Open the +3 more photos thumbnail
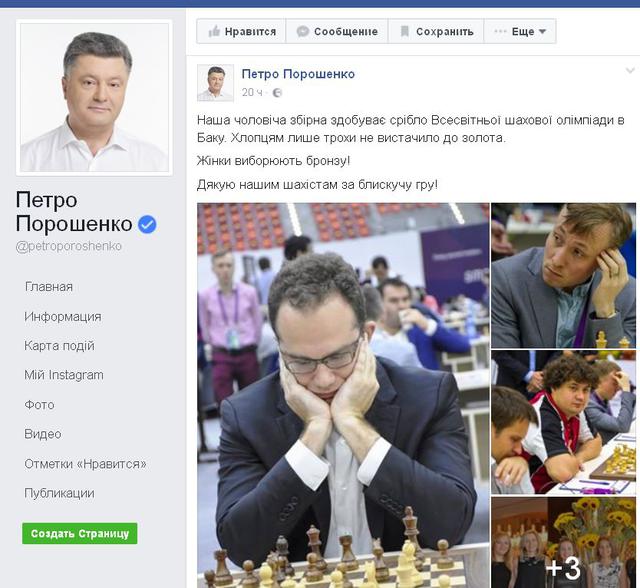The image size is (640, 588). click(x=563, y=542)
